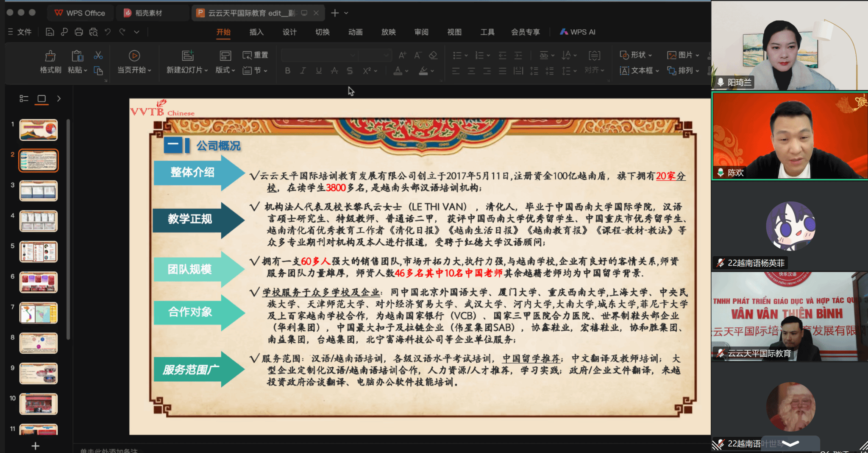868x453 pixels.
Task: Open the Insert (插入) ribbon tab
Action: (256, 32)
